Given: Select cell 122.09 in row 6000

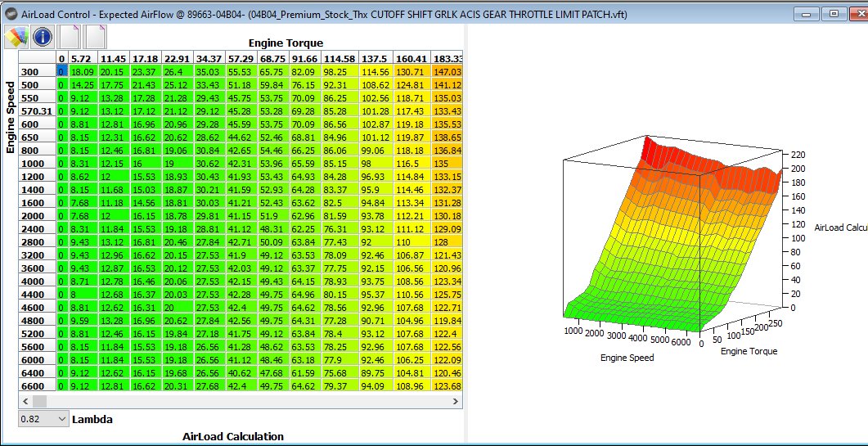Looking at the screenshot, I should coord(447,359).
